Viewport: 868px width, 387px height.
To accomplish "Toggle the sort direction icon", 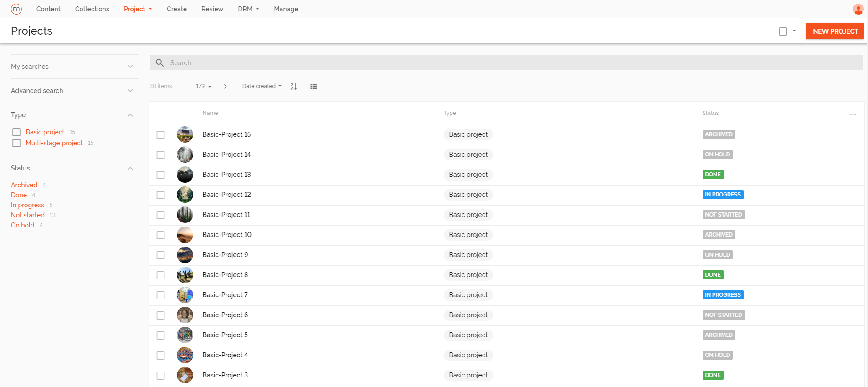I will coord(294,86).
